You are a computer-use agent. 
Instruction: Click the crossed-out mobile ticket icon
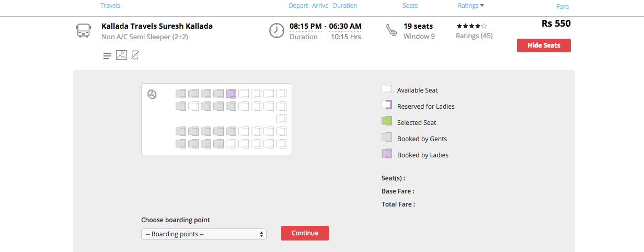point(135,55)
